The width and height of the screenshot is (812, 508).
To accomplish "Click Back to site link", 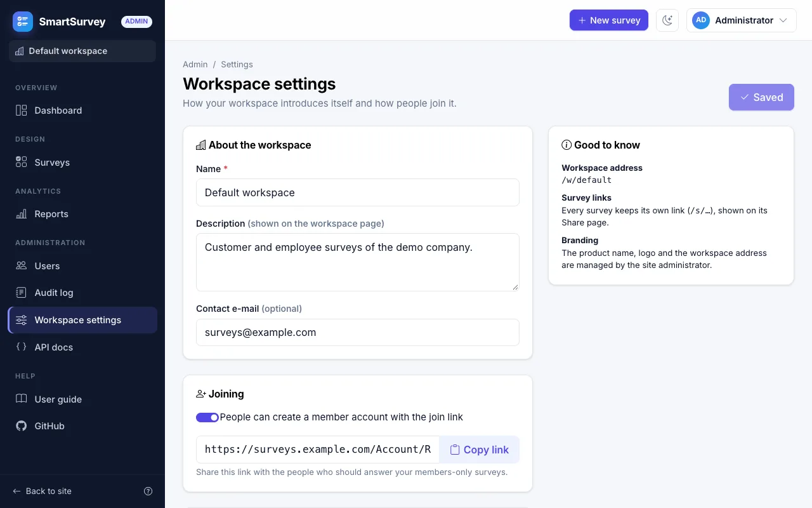I will tap(43, 491).
